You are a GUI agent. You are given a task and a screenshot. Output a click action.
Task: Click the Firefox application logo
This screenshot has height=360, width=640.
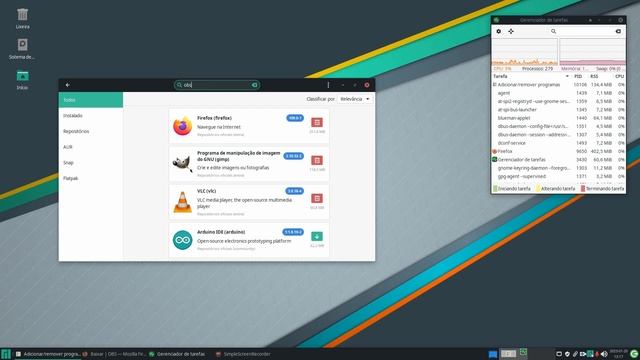point(182,126)
